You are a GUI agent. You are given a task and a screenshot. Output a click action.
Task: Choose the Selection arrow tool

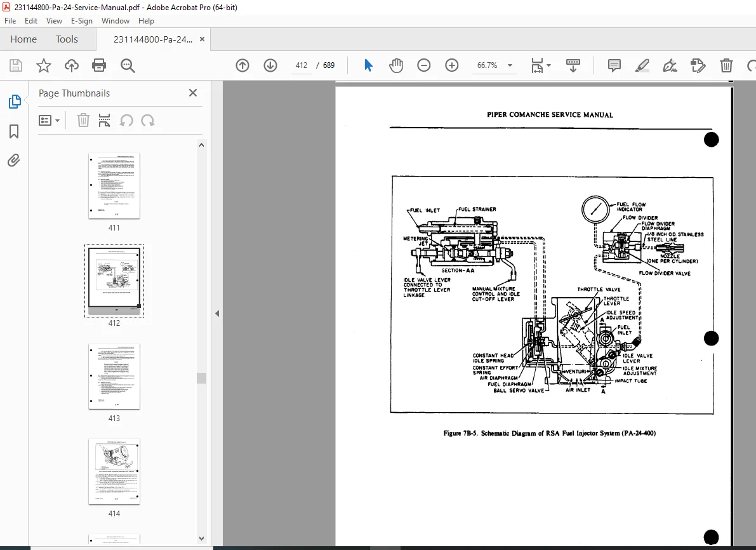point(368,65)
